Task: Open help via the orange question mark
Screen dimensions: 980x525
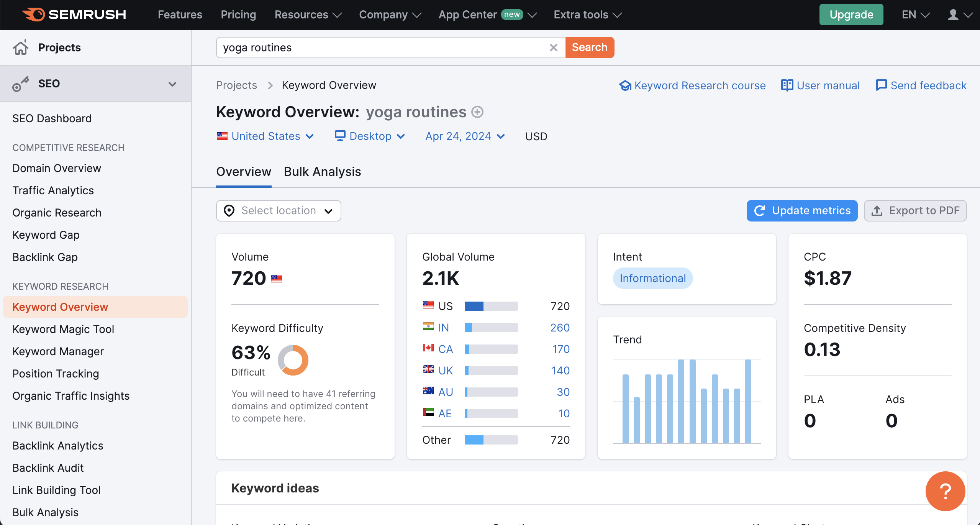Action: [945, 491]
